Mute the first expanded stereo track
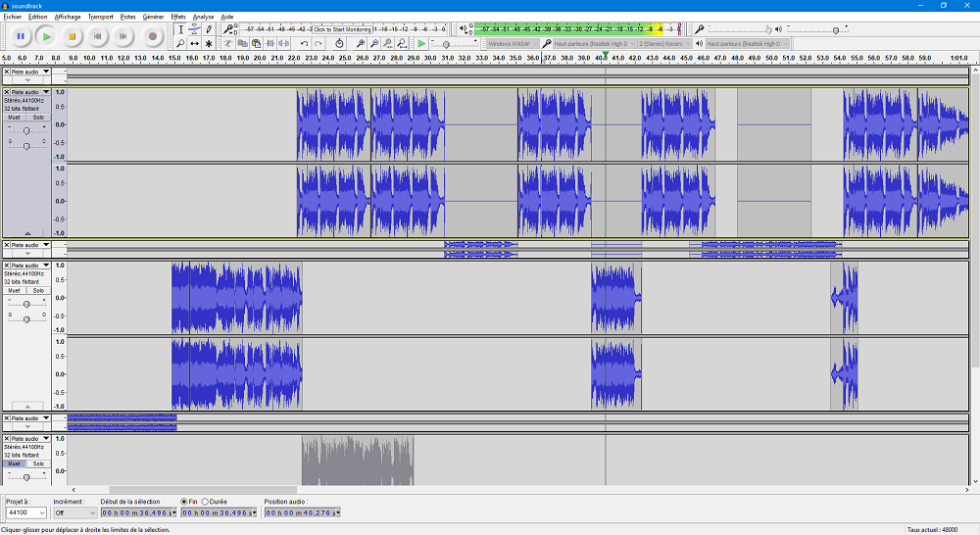The width and height of the screenshot is (980, 535). point(15,118)
